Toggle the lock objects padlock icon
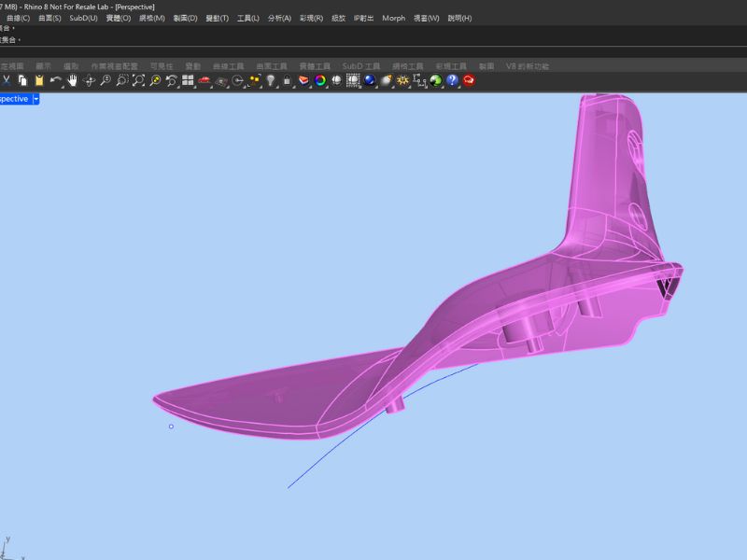This screenshot has width=747, height=560. click(287, 81)
